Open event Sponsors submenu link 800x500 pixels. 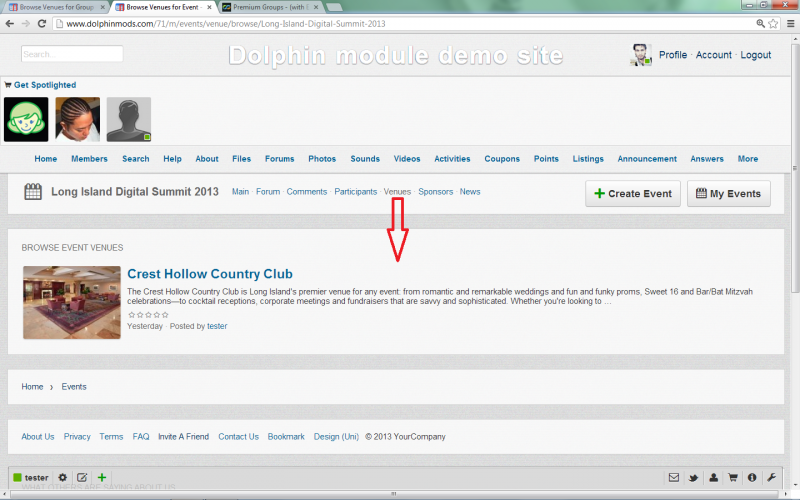pyautogui.click(x=436, y=192)
